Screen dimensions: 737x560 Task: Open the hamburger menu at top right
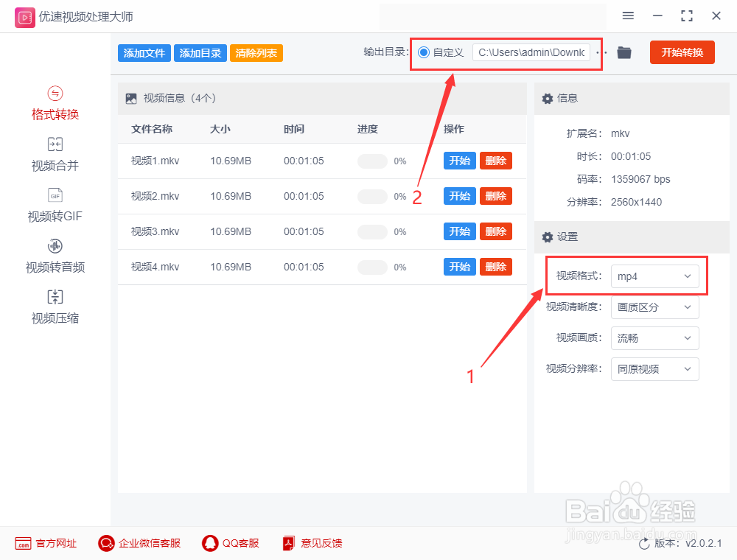tap(628, 15)
